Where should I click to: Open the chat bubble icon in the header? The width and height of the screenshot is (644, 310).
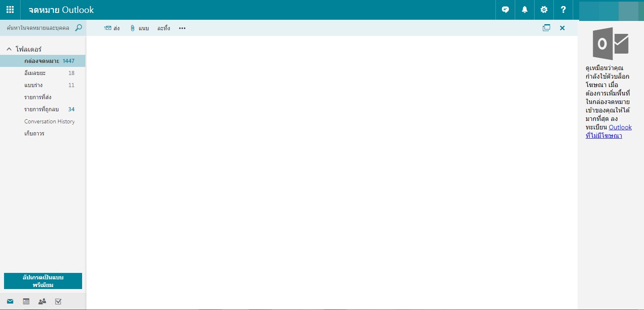point(505,10)
